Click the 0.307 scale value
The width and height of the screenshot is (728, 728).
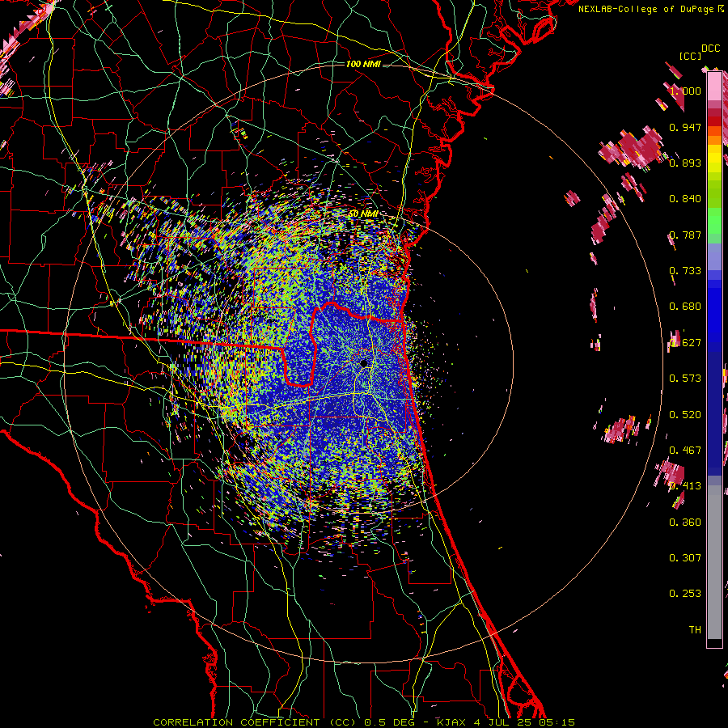pos(685,558)
